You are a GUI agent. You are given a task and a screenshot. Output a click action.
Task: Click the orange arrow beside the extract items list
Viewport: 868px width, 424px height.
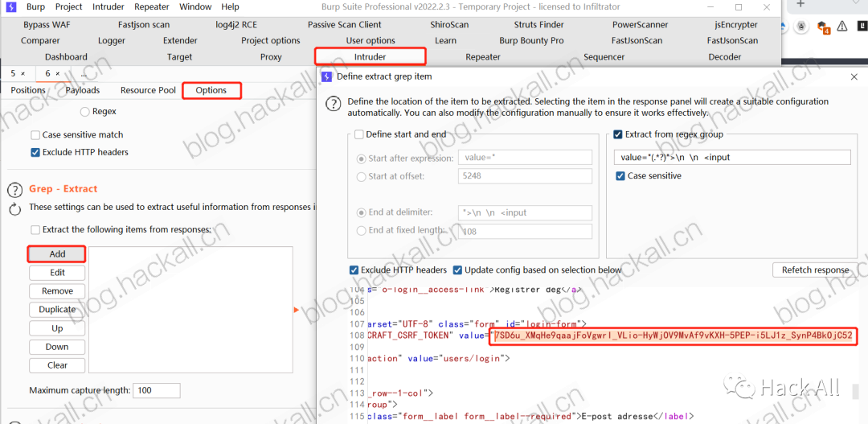(x=296, y=310)
